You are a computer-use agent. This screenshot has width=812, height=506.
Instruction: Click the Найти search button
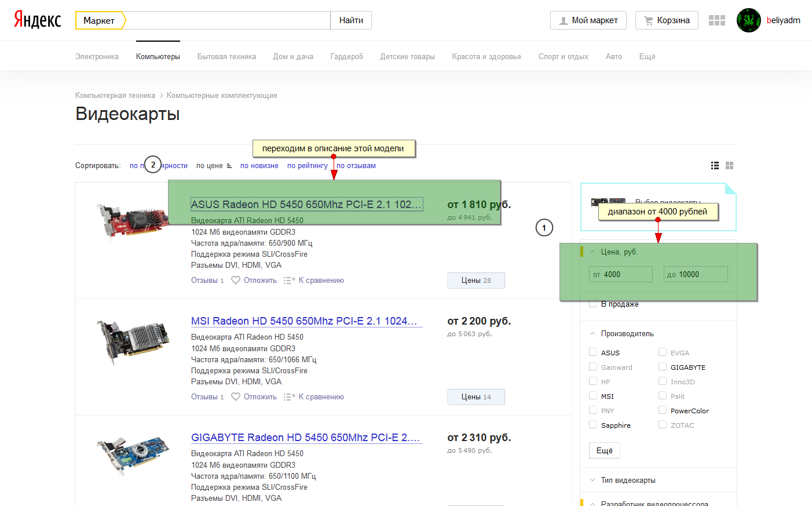(x=351, y=20)
